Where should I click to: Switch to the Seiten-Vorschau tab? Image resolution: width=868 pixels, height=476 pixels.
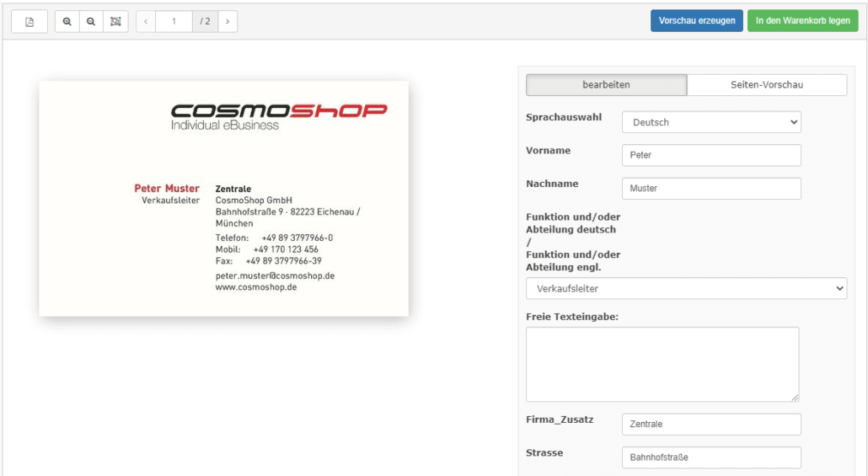[766, 85]
